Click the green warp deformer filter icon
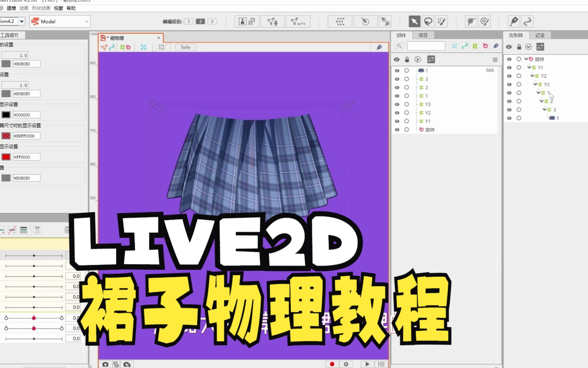 tap(475, 46)
